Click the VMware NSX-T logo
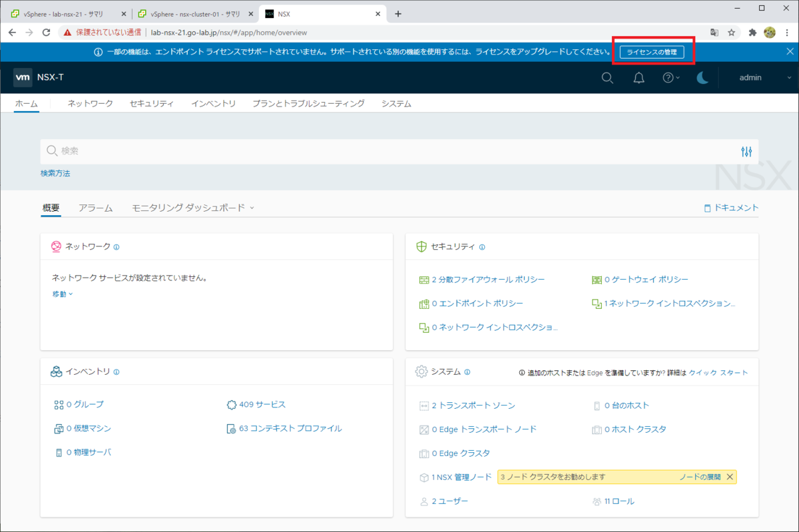 coord(23,77)
